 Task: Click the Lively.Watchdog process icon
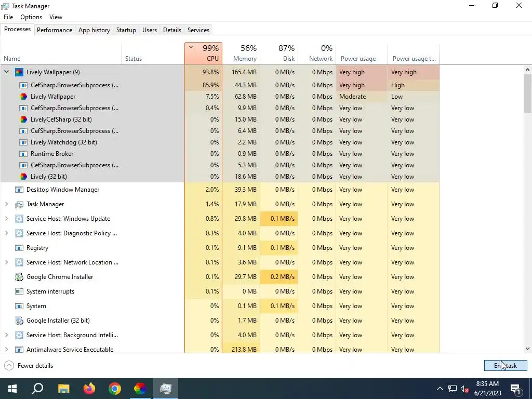point(23,142)
